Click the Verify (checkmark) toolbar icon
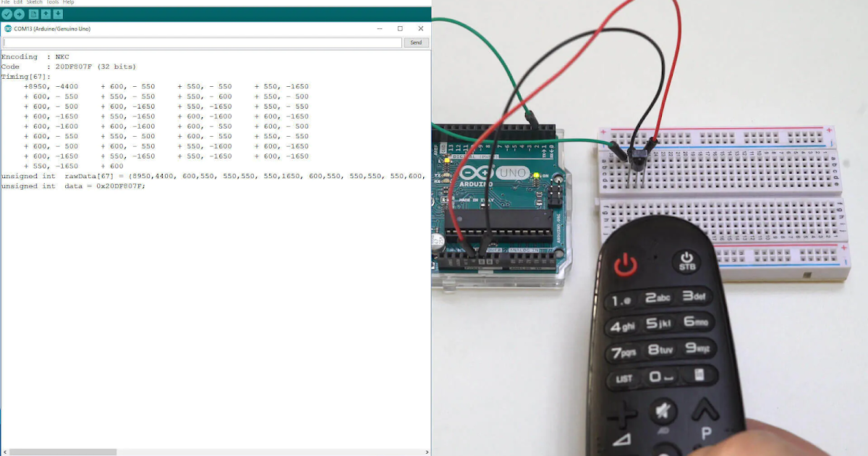The image size is (868, 456). coord(7,14)
